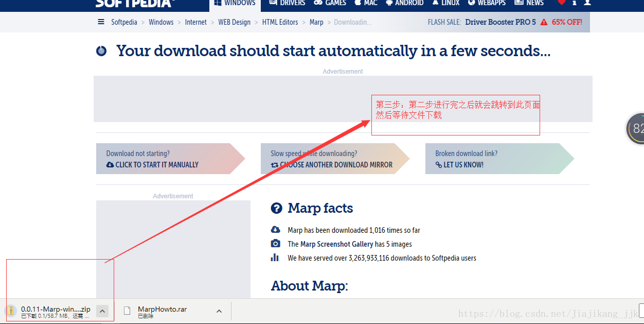
Task: Click the 0.0.11-Marp-win zip download item
Action: pos(56,311)
